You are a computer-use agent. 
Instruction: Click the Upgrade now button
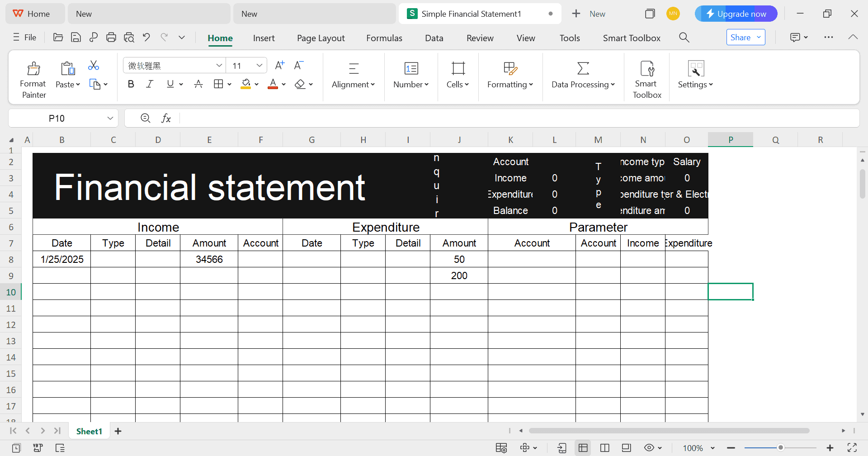click(736, 14)
